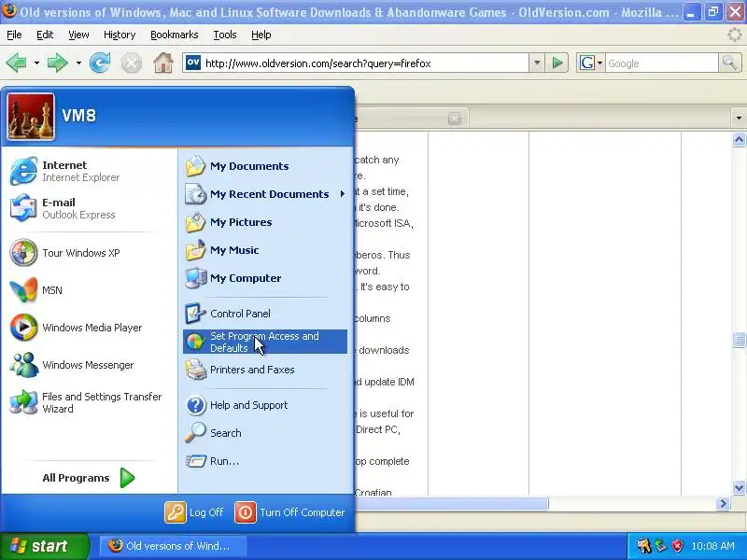Open Back button history dropdown arrow

point(36,63)
